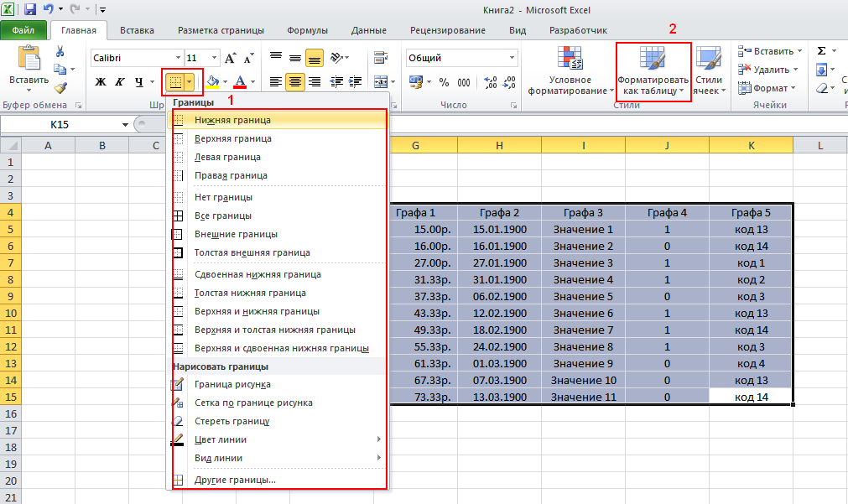
Task: Decrease font size with small A icon
Action: [249, 58]
